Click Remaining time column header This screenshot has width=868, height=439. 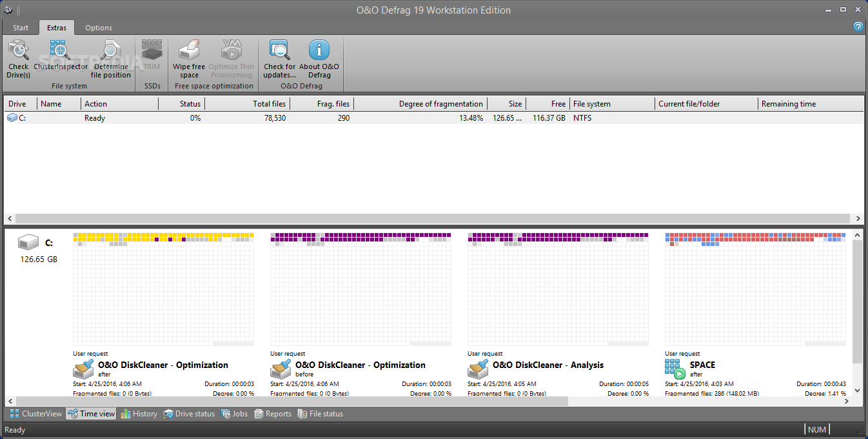point(811,103)
